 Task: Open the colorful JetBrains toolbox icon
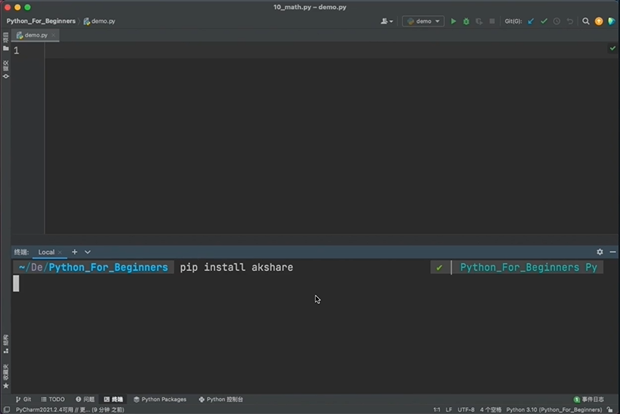pyautogui.click(x=611, y=21)
